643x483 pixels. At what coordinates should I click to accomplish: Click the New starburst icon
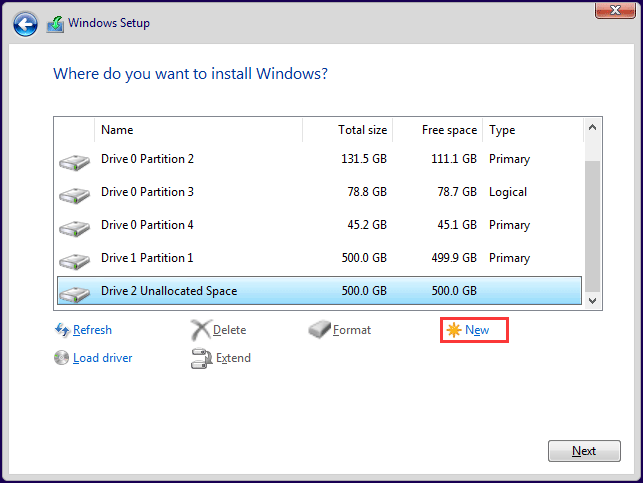tap(454, 330)
